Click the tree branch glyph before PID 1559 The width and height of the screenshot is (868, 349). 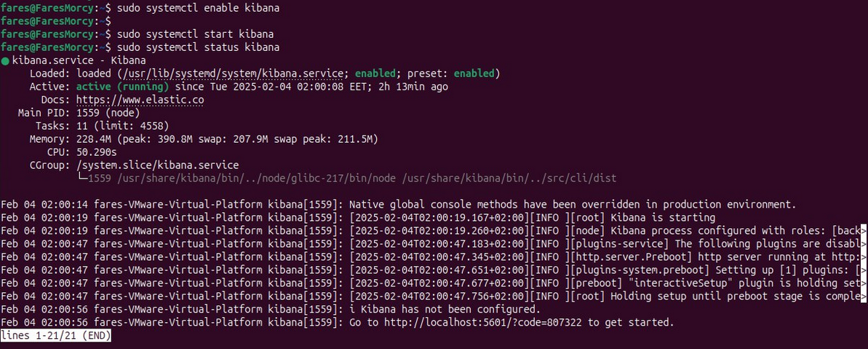coord(82,179)
